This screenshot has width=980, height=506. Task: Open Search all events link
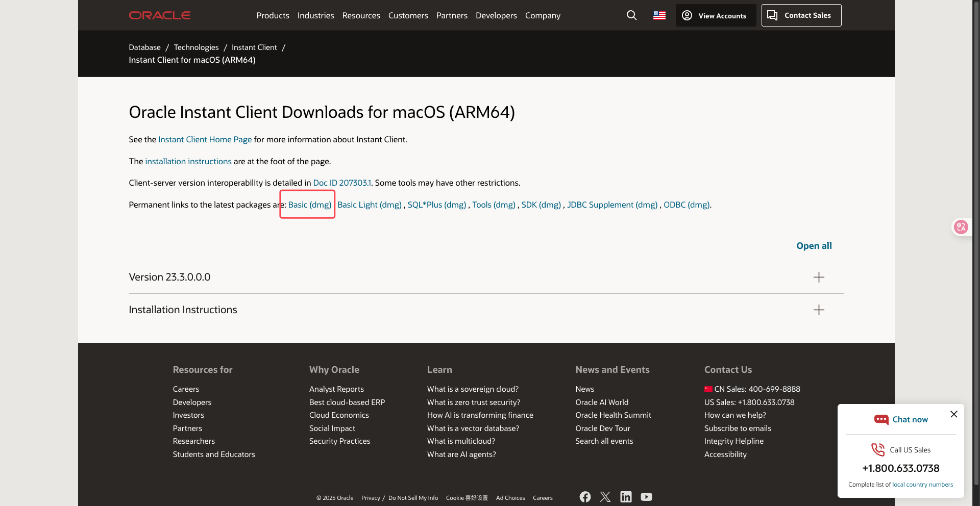pos(604,441)
